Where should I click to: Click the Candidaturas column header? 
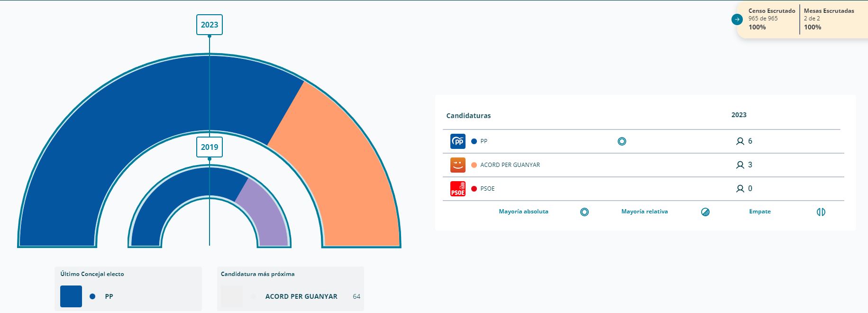pos(468,116)
